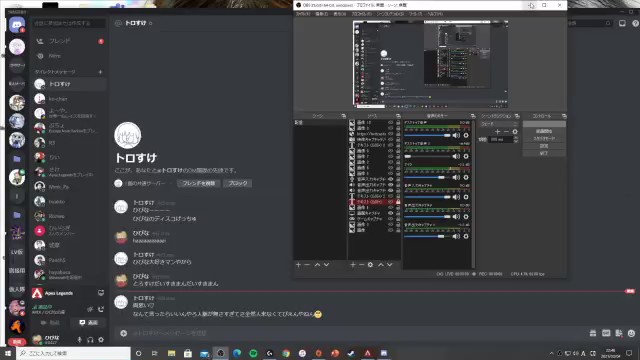640x360 pixels.
Task: Increase the transition duration stepper
Action: click(x=516, y=138)
